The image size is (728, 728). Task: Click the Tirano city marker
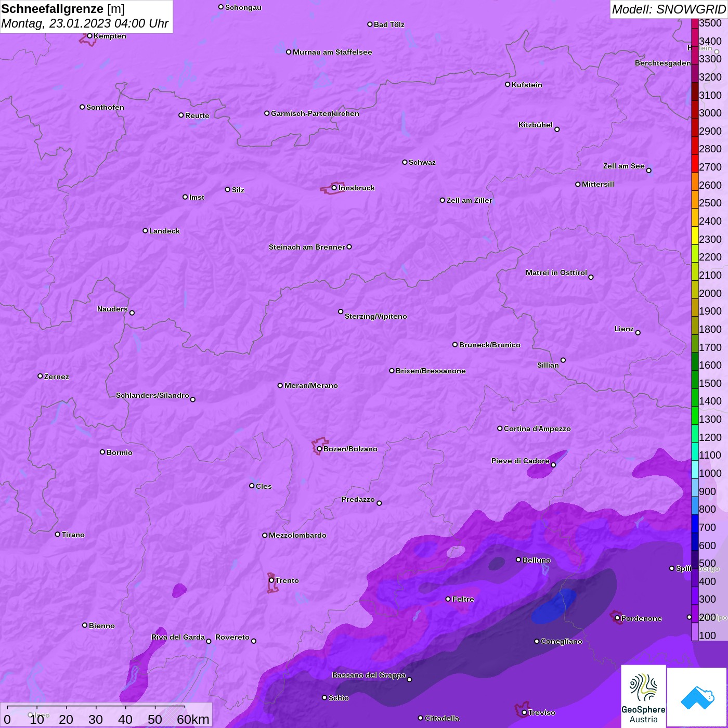point(58,534)
